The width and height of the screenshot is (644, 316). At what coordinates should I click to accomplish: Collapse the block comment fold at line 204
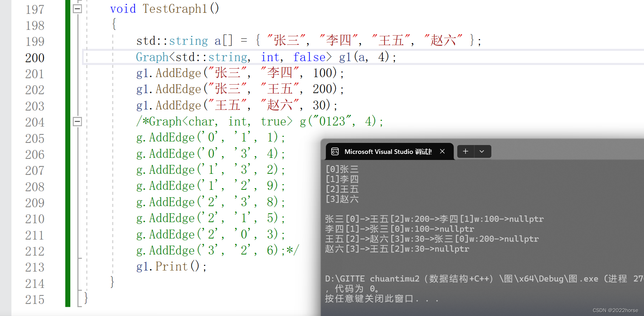tap(77, 122)
